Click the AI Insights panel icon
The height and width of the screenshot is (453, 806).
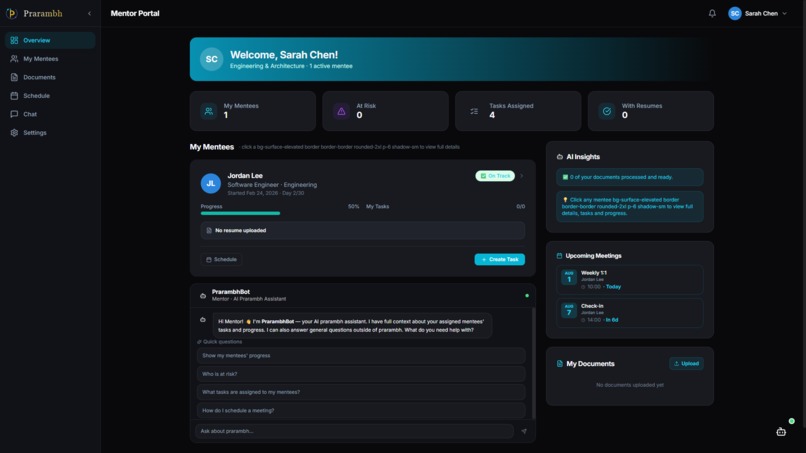pos(560,157)
